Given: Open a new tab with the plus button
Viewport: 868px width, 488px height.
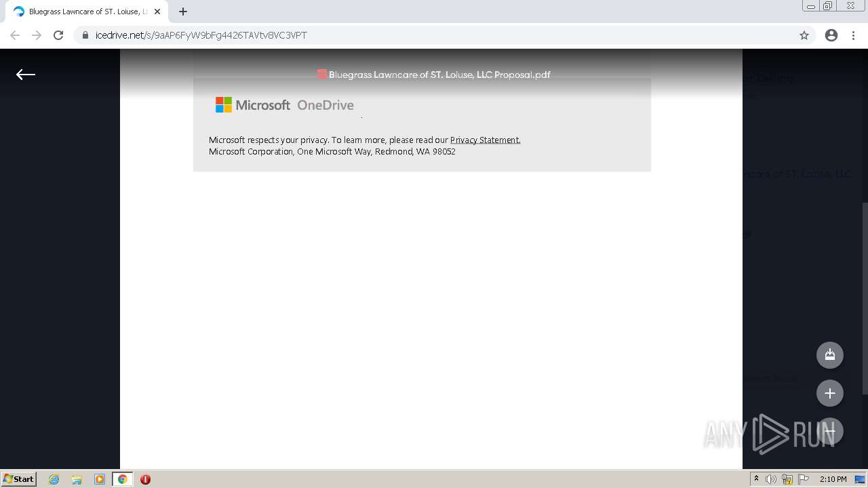Looking at the screenshot, I should coord(183,12).
